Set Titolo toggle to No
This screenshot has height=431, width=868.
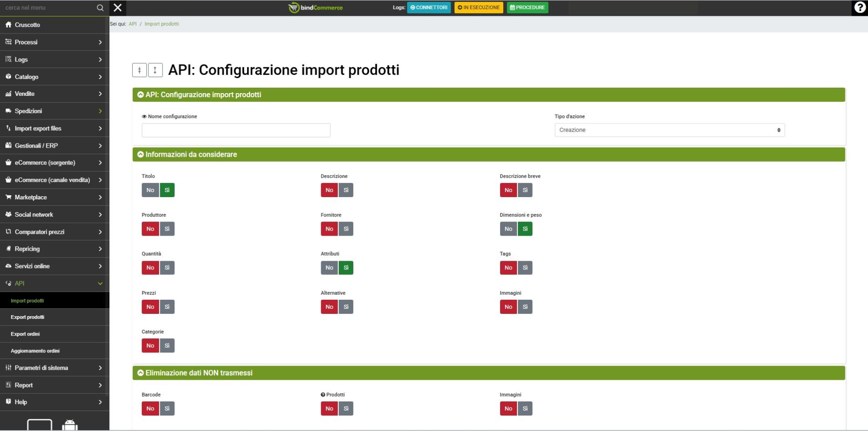click(150, 190)
